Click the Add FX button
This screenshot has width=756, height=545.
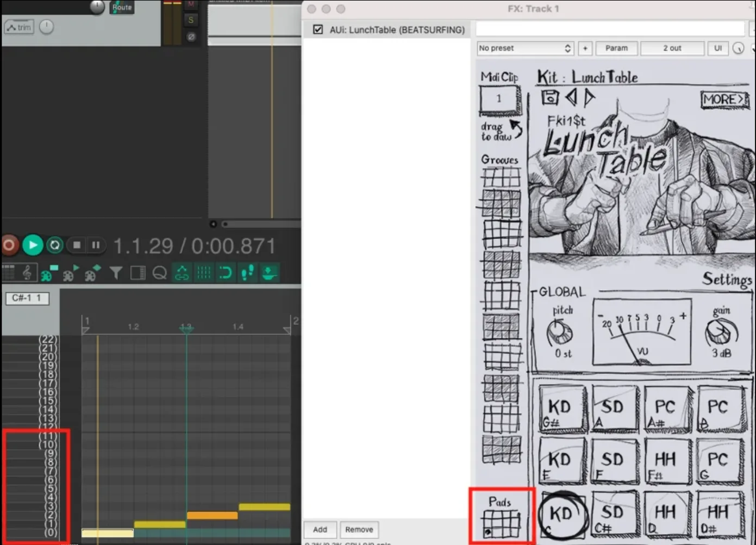[x=320, y=529]
